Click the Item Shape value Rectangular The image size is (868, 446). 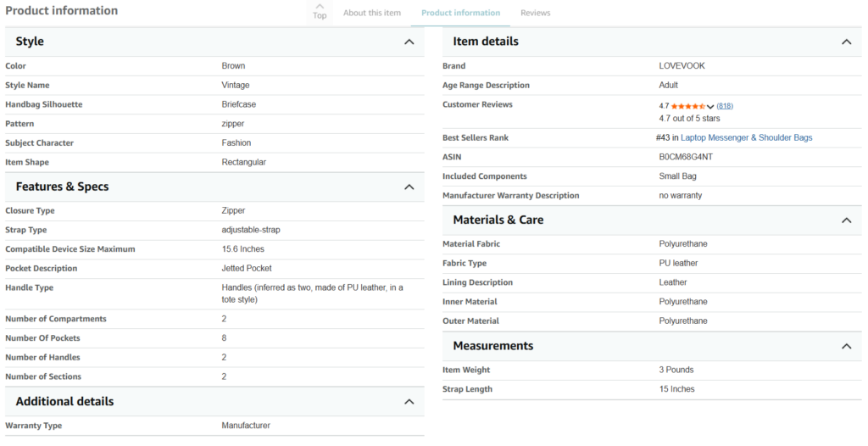coord(243,162)
